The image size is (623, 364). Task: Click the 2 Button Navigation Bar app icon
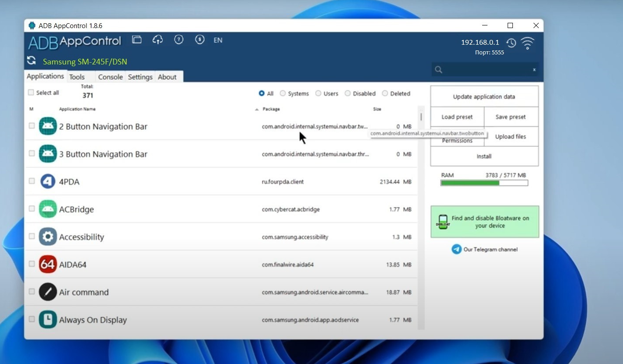click(48, 126)
